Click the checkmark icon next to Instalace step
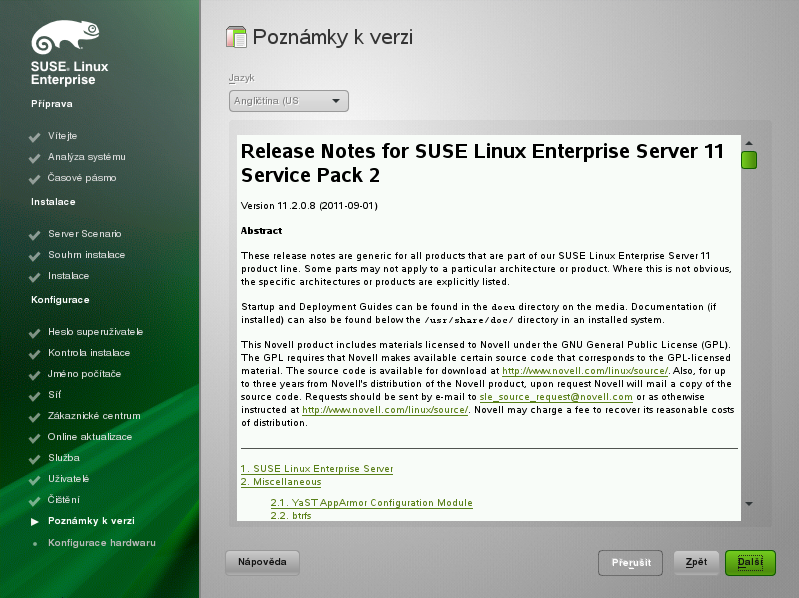Screen dimensions: 799x598 [35, 277]
